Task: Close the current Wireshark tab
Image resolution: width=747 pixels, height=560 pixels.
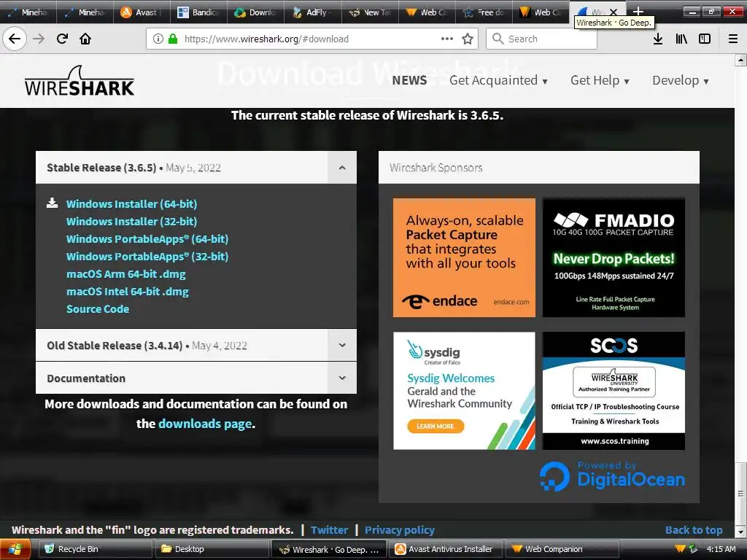Action: [614, 12]
